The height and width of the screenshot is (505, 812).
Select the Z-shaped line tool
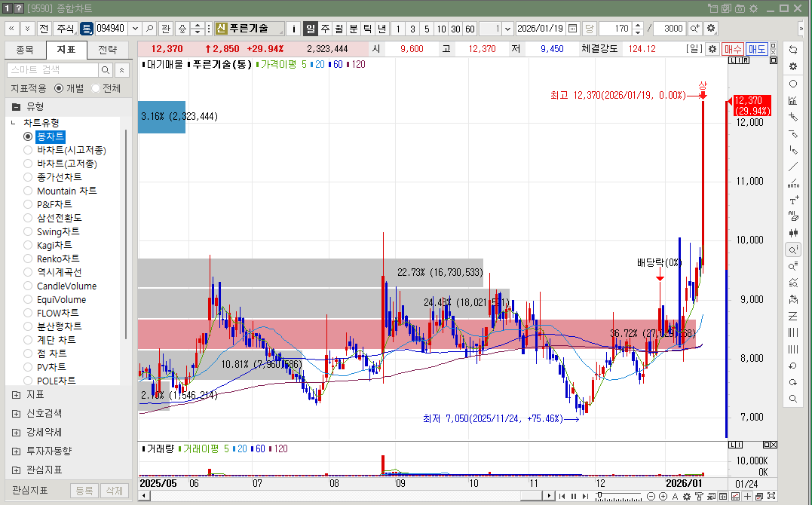point(793,316)
